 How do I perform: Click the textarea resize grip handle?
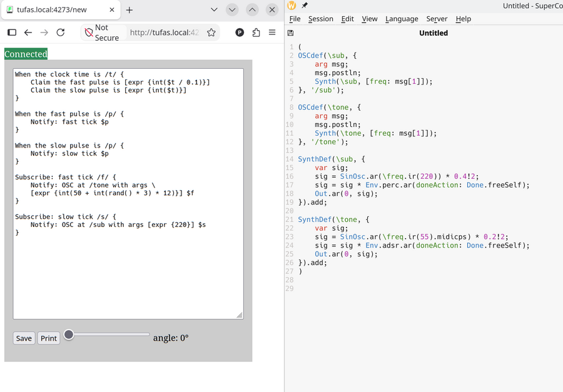click(x=240, y=315)
